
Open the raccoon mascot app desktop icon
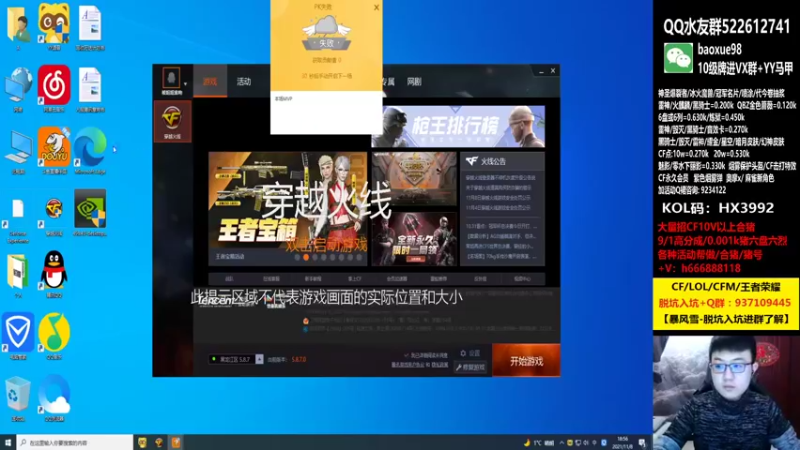pos(54,27)
